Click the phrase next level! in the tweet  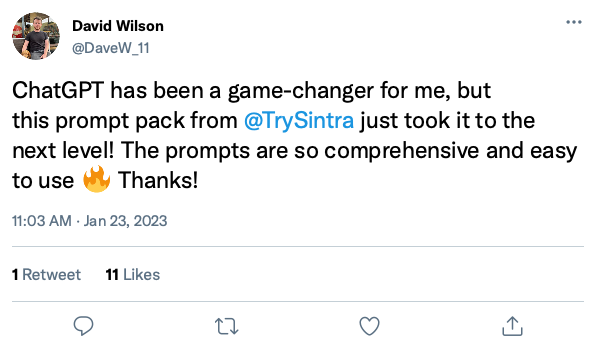pyautogui.click(x=63, y=150)
